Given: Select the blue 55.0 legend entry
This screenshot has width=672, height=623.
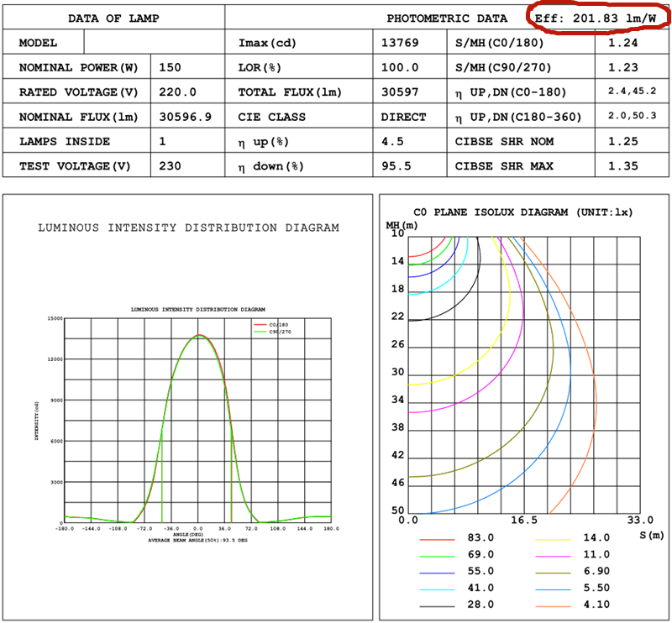Looking at the screenshot, I should click(x=437, y=572).
